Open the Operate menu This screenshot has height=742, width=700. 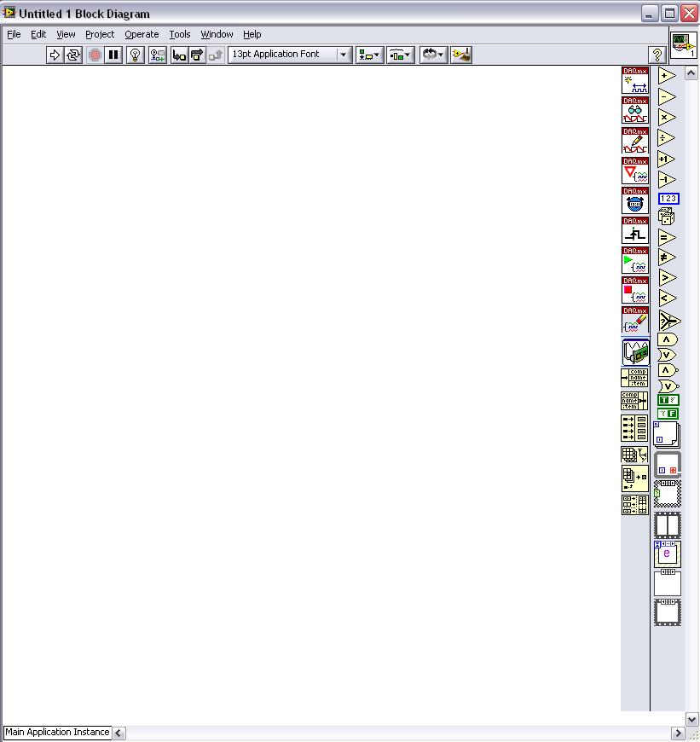[x=142, y=34]
